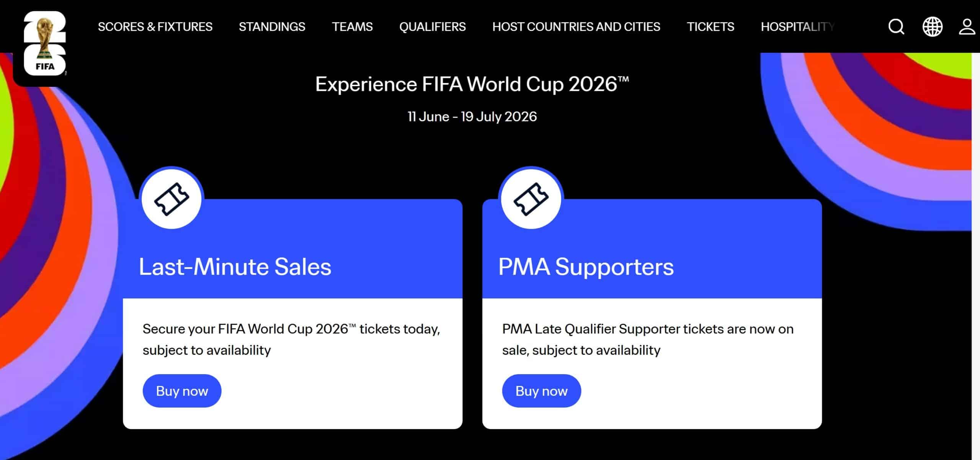This screenshot has width=980, height=460.
Task: Click the PMA Supporters card title
Action: click(586, 267)
